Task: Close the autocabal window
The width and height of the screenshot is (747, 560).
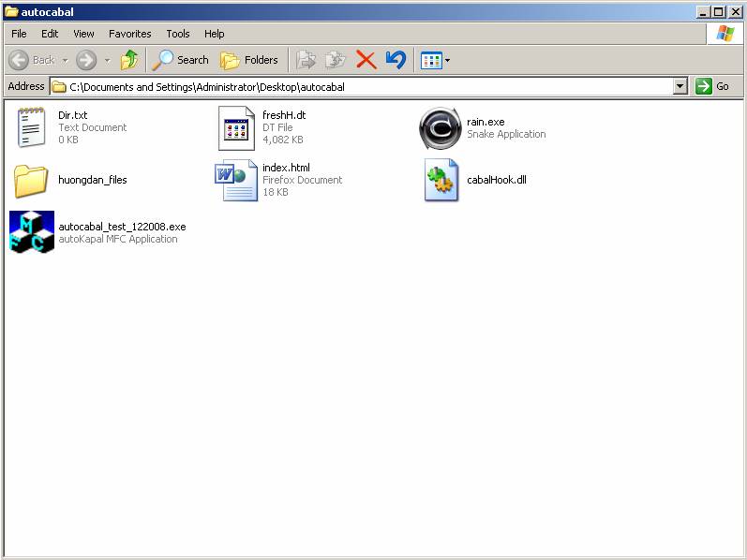Action: pyautogui.click(x=735, y=11)
